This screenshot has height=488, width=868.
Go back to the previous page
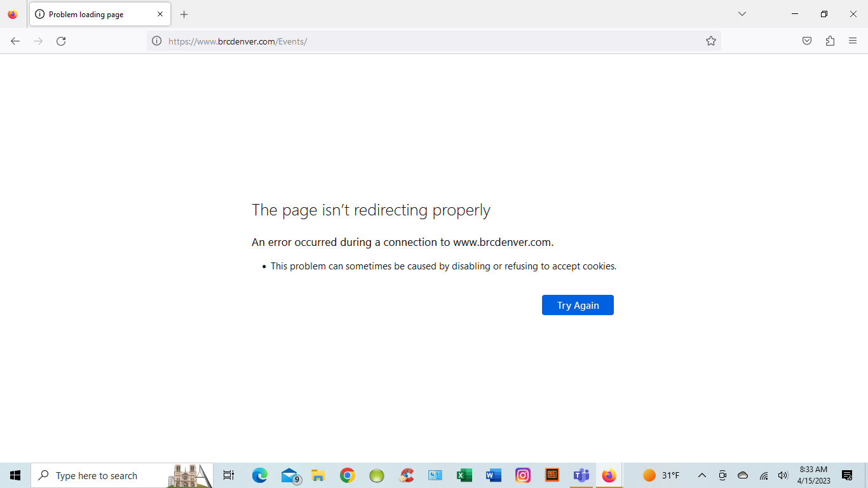pyautogui.click(x=15, y=41)
